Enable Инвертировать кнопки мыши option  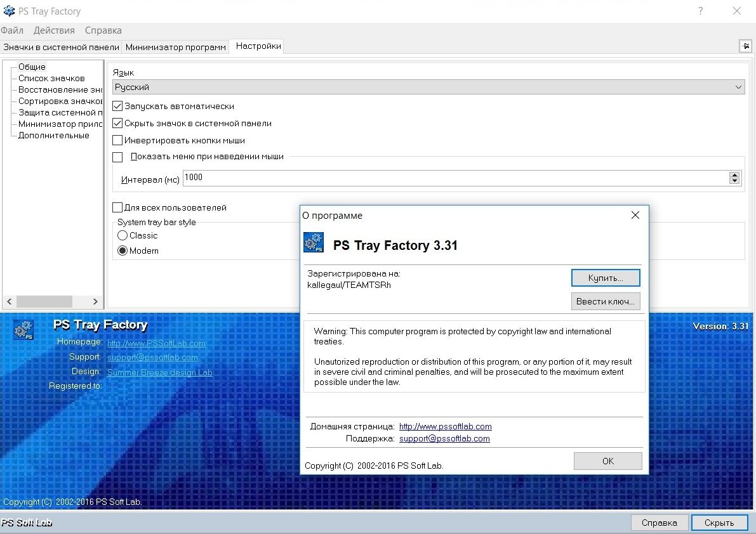point(117,141)
